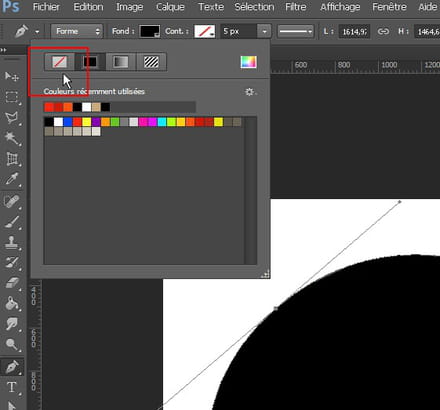Select the Crop tool
This screenshot has width=440, height=410.
12,159
